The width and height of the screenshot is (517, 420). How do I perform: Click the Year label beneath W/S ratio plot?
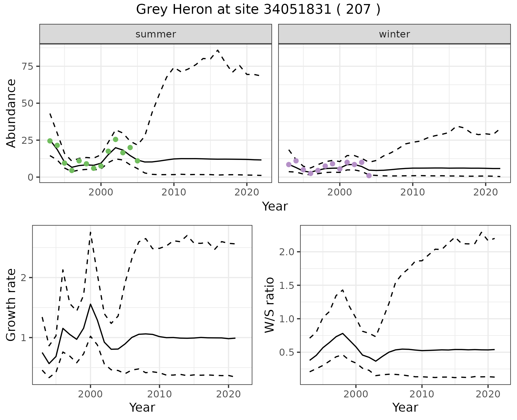405,408
